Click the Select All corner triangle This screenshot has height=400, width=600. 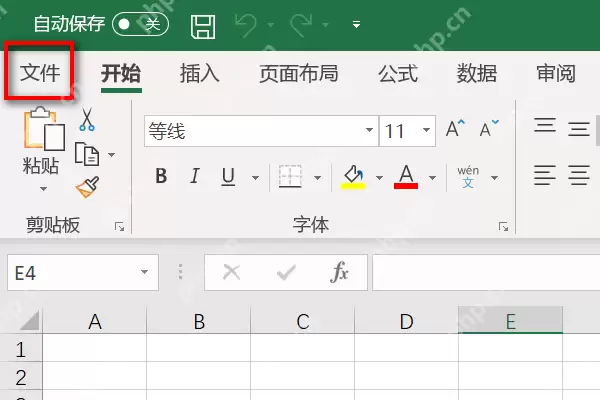click(29, 320)
